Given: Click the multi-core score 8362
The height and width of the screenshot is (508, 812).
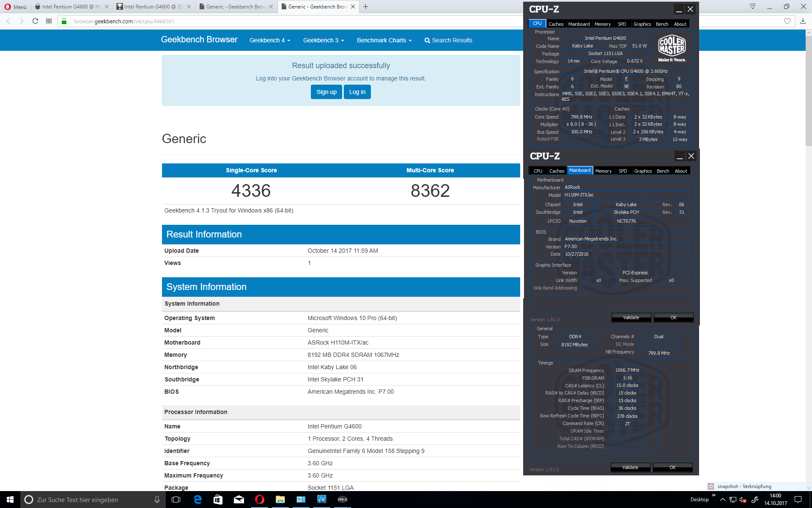Looking at the screenshot, I should coord(430,190).
